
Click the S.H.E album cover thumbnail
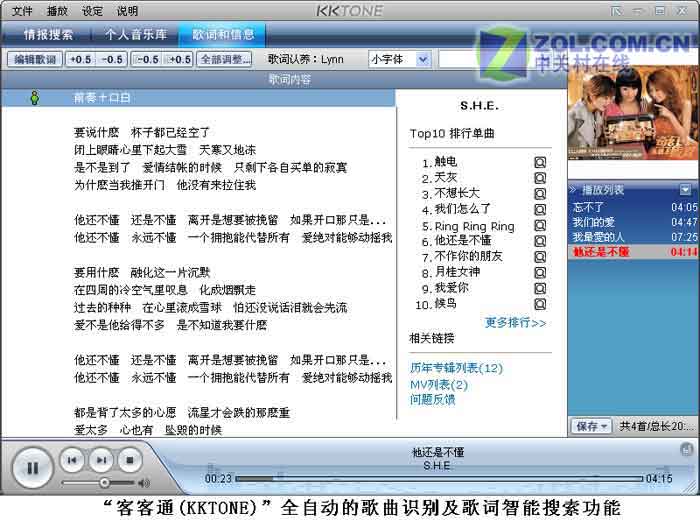pos(633,113)
